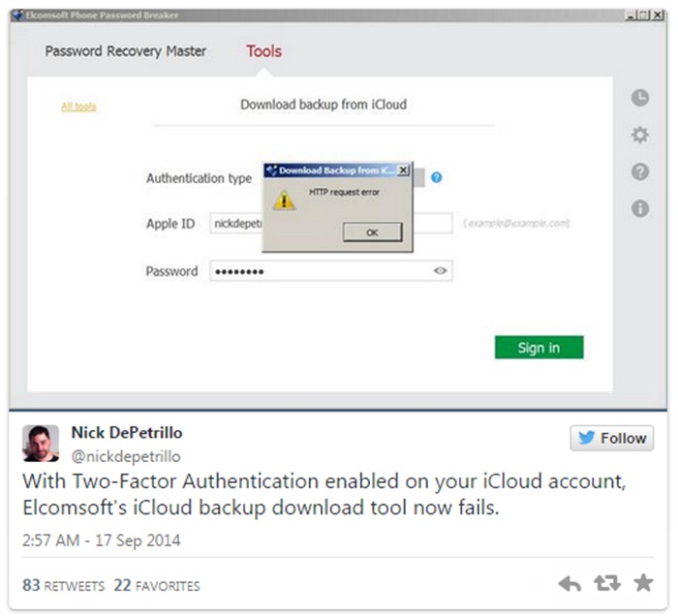Click the green Sign in button

[539, 347]
